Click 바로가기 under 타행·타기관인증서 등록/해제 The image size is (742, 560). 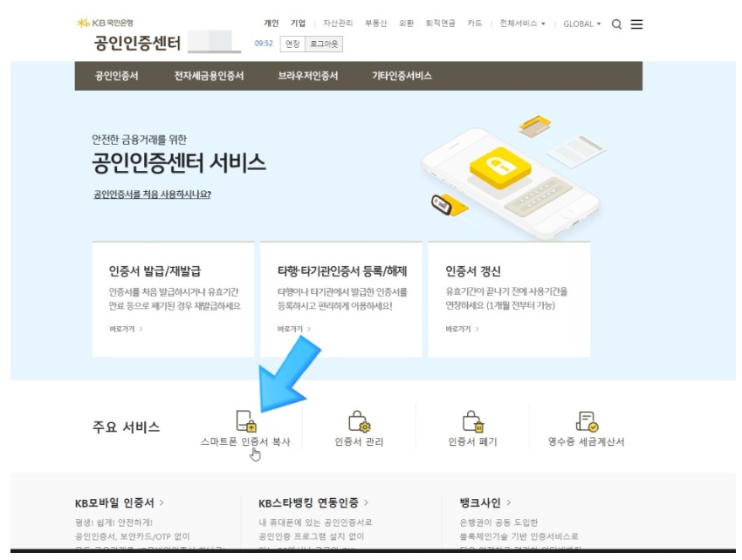[294, 329]
